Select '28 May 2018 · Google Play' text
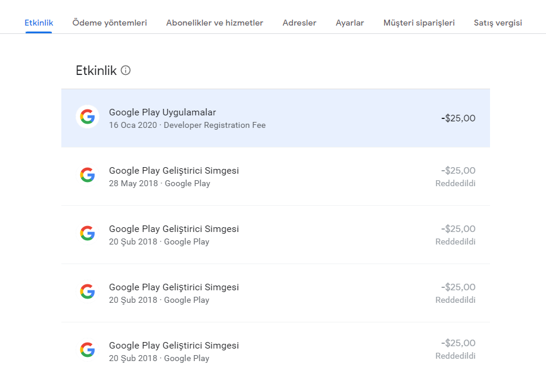 [160, 184]
